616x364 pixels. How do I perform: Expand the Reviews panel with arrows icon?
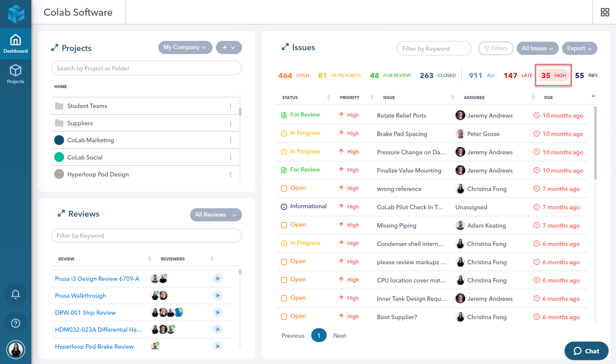point(61,213)
